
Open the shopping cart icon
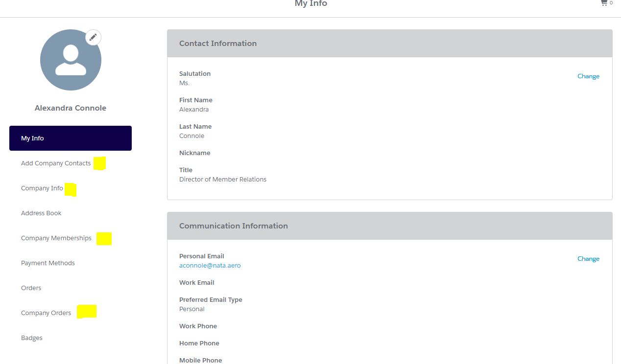(x=603, y=2)
